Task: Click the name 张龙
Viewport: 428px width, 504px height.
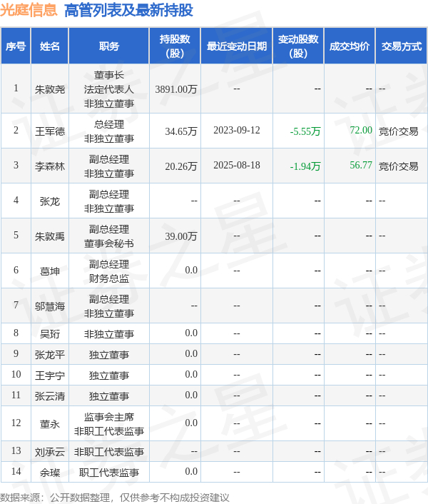Action: pyautogui.click(x=50, y=201)
